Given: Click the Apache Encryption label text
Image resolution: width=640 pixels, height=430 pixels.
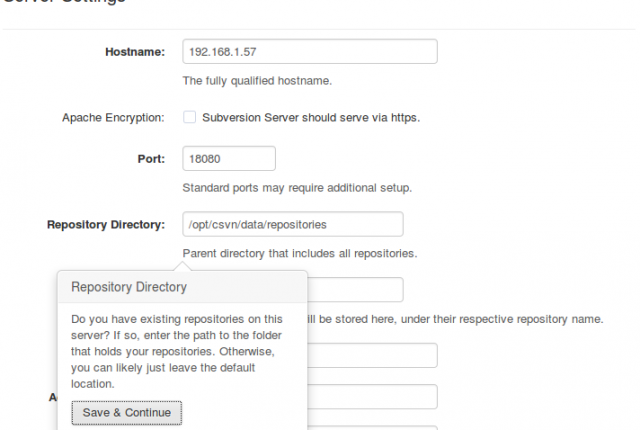Looking at the screenshot, I should 113,117.
